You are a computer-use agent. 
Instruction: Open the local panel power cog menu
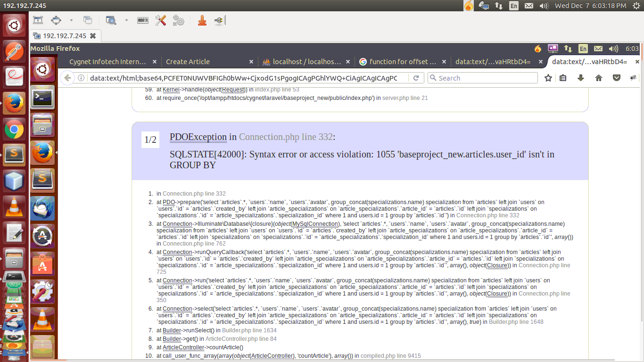tap(636, 6)
